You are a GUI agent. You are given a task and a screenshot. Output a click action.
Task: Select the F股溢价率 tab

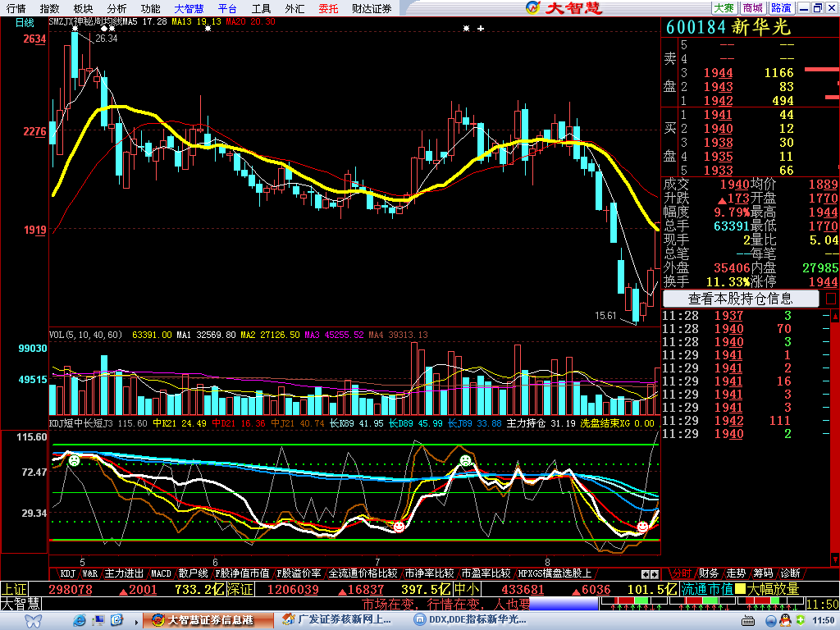[x=299, y=573]
